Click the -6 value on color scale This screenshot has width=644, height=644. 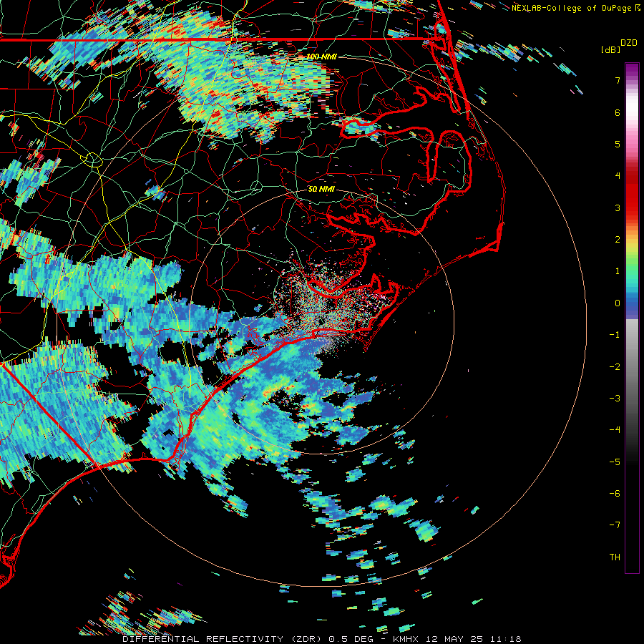615,494
